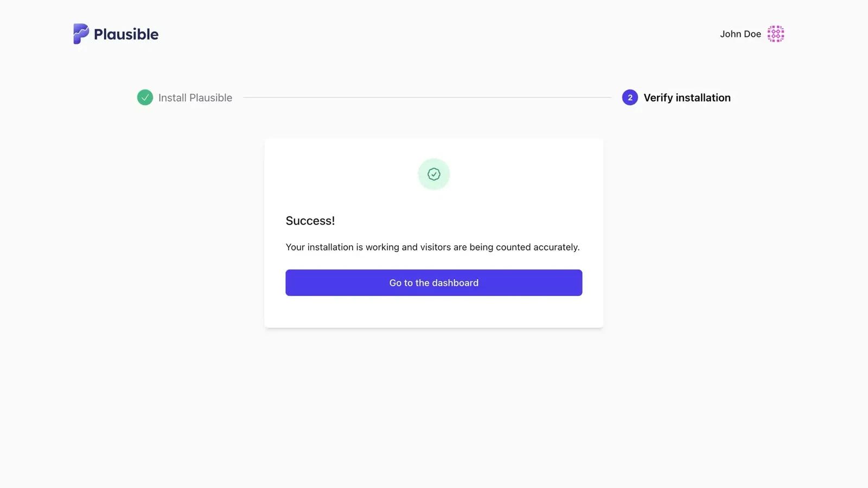Click the Verify installation step label
This screenshot has height=488, width=868.
(687, 98)
